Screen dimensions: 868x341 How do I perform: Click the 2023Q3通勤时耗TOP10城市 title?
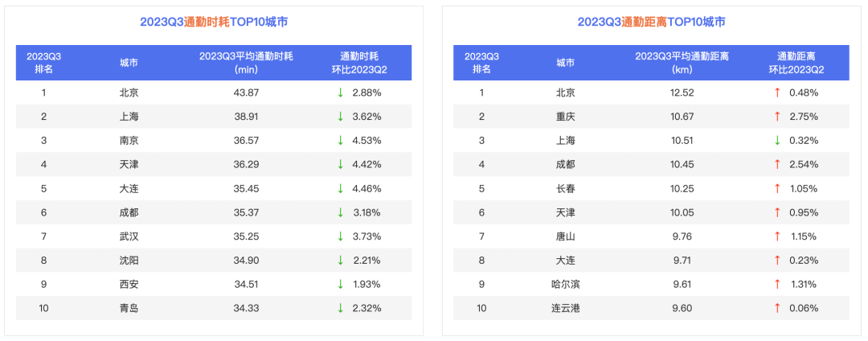[x=214, y=22]
